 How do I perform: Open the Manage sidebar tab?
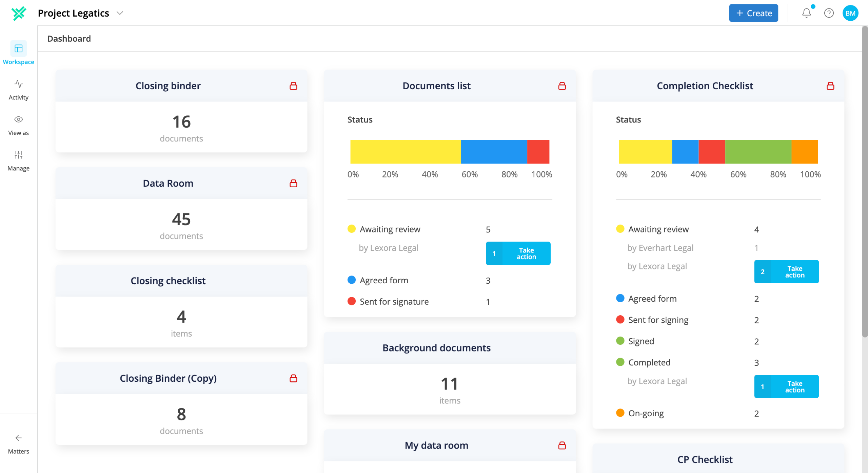click(x=19, y=161)
